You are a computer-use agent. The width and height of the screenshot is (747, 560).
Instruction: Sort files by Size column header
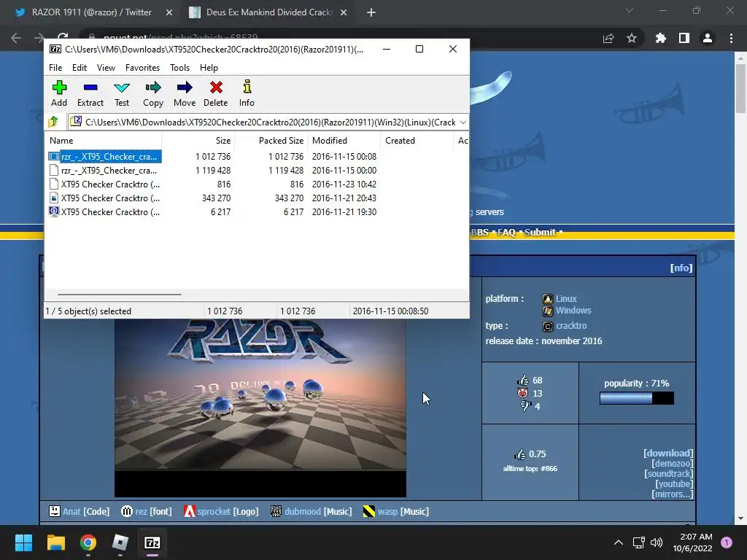tap(198, 141)
